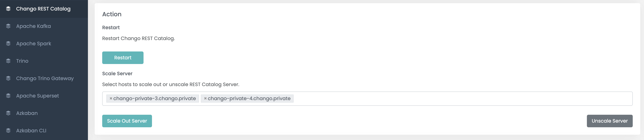
Task: Click the layers icon next to Apache Superset
Action: point(8,96)
